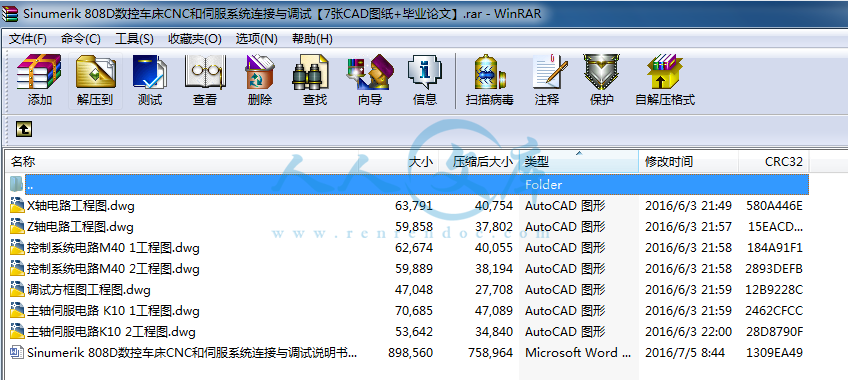
Task: Select file name 主轴伺服电路 K10 1工程图.dwg
Action: 113,311
